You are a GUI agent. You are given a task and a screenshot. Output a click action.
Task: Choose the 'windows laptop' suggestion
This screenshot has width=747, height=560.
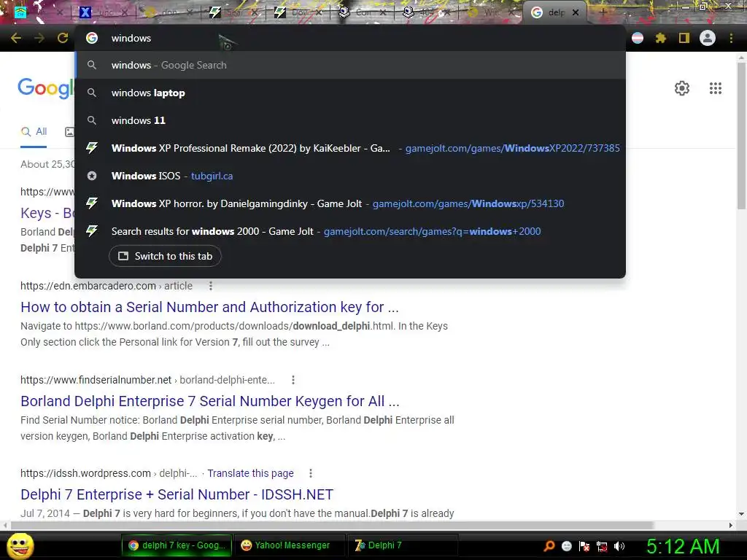tap(350, 93)
